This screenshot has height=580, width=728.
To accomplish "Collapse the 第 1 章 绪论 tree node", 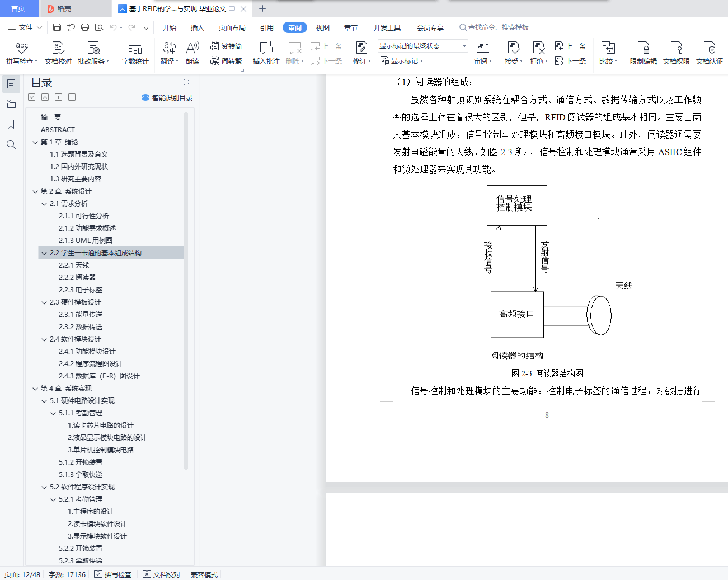I will click(35, 142).
